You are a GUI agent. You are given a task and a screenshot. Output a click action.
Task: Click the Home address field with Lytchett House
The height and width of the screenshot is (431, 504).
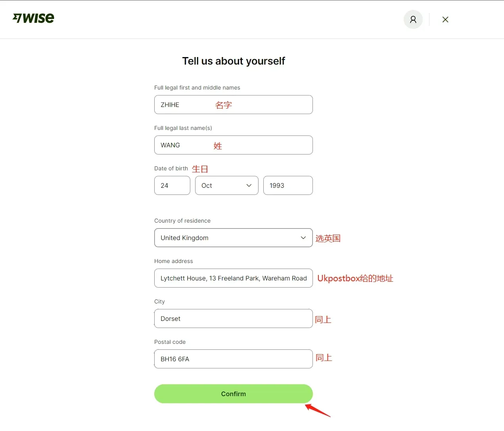(234, 278)
